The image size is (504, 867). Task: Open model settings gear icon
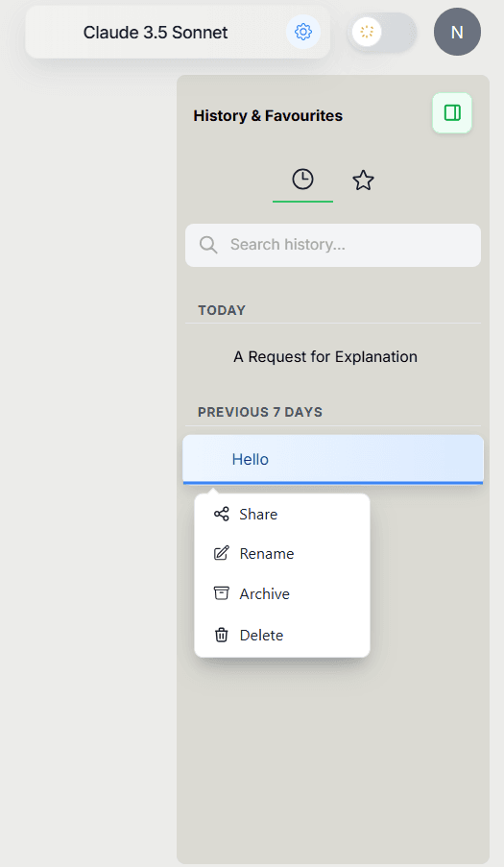point(302,32)
